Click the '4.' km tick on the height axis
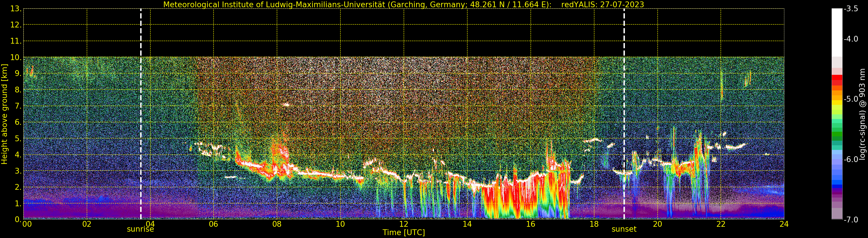868x238 pixels. pyautogui.click(x=18, y=155)
